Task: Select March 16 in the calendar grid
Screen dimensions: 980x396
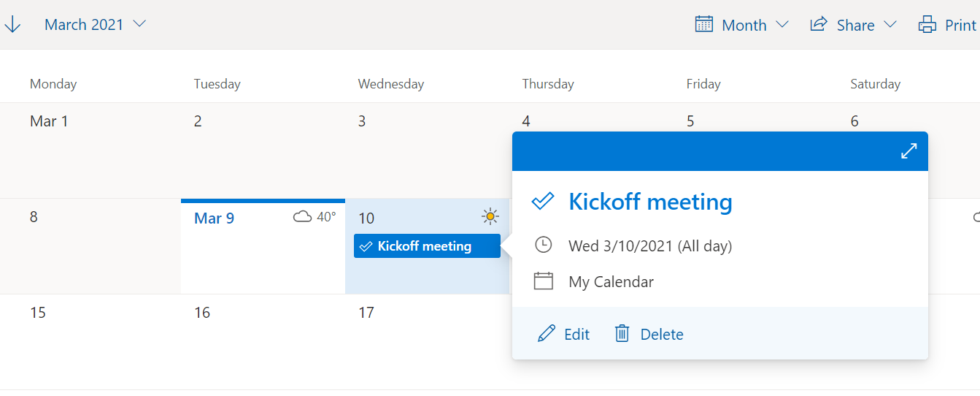Action: 263,343
